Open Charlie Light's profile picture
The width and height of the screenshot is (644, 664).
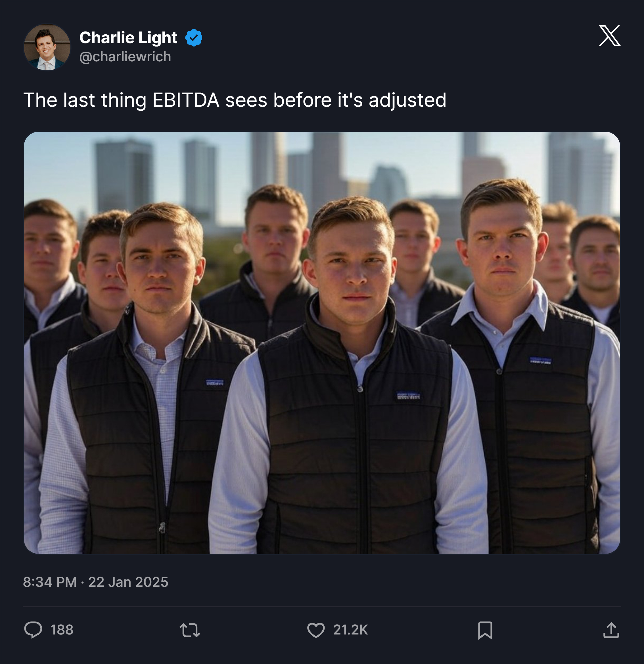point(47,47)
